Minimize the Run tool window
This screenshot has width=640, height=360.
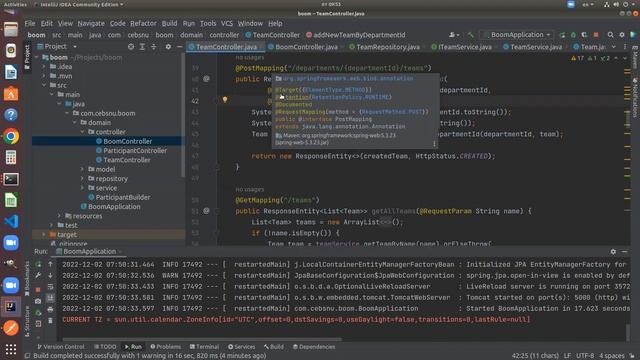624,252
